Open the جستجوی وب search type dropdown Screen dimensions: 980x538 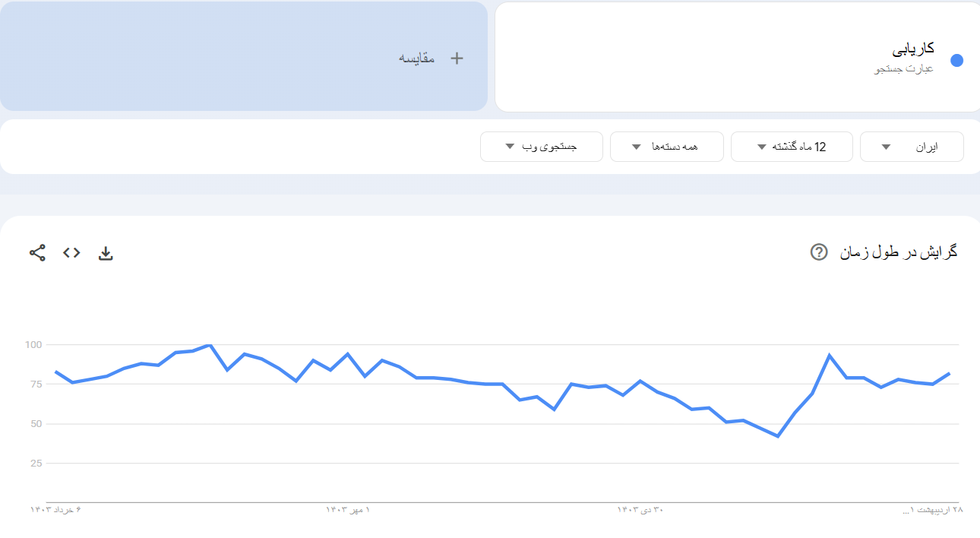pos(541,147)
